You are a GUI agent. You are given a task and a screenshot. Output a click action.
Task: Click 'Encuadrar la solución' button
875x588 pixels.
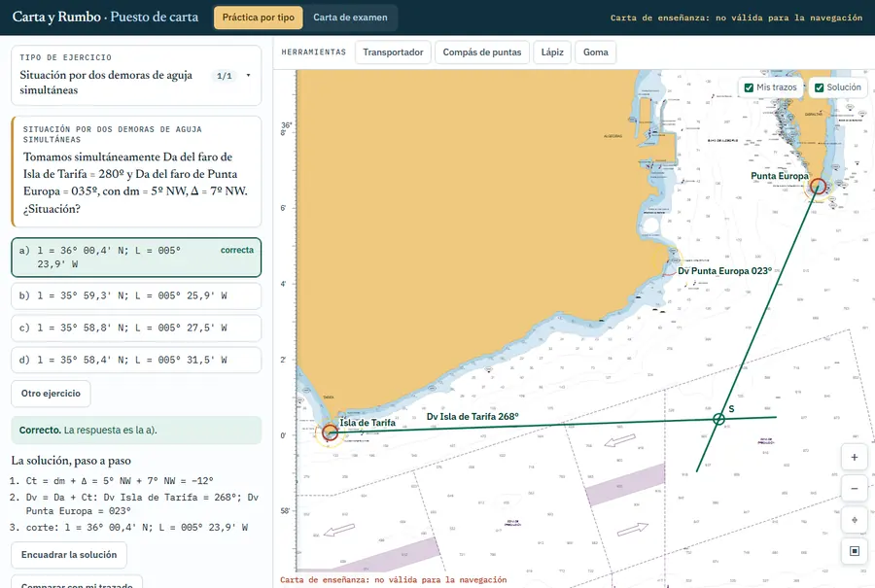[69, 555]
